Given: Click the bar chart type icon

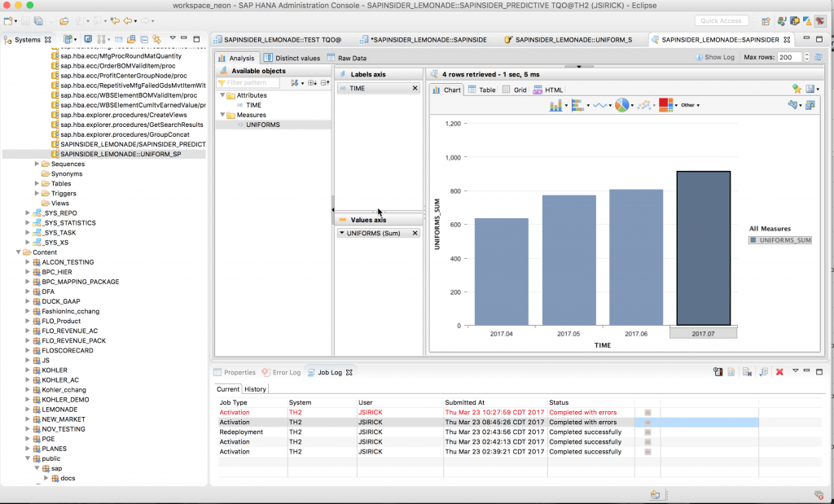Looking at the screenshot, I should (555, 105).
